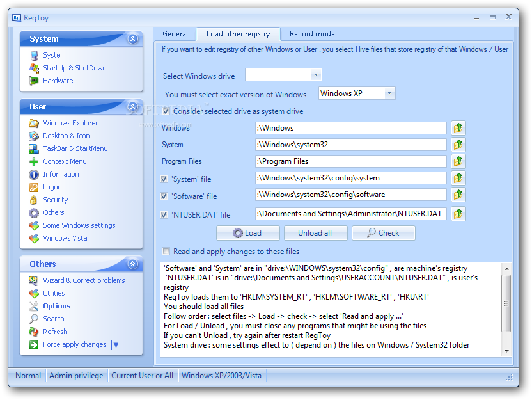Click the RegToy app icon in title bar
This screenshot has width=532, height=400.
(x=17, y=18)
